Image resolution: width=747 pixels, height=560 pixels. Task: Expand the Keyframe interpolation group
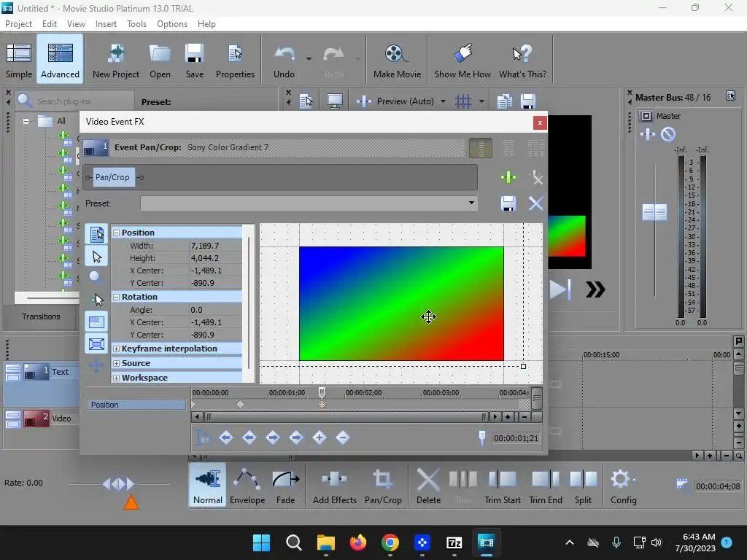click(x=116, y=349)
